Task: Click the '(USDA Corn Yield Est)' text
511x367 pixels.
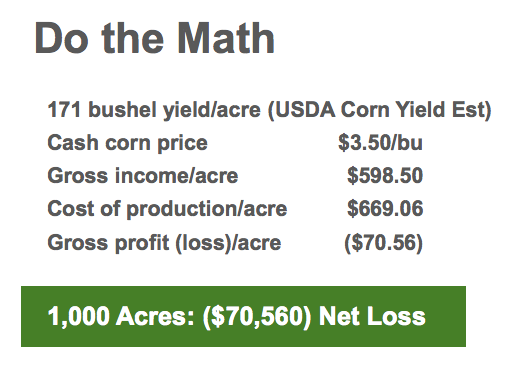Action: click(x=379, y=110)
